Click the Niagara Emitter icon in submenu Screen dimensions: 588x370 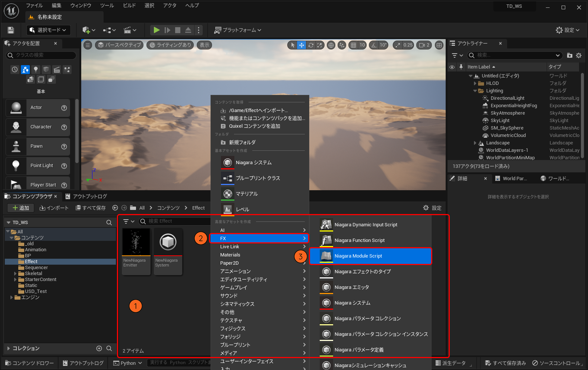[x=326, y=287]
